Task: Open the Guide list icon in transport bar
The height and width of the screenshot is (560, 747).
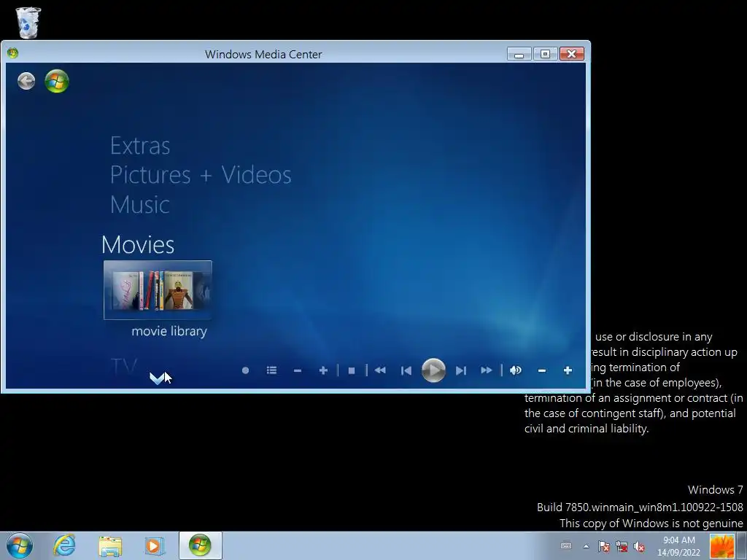Action: (271, 370)
